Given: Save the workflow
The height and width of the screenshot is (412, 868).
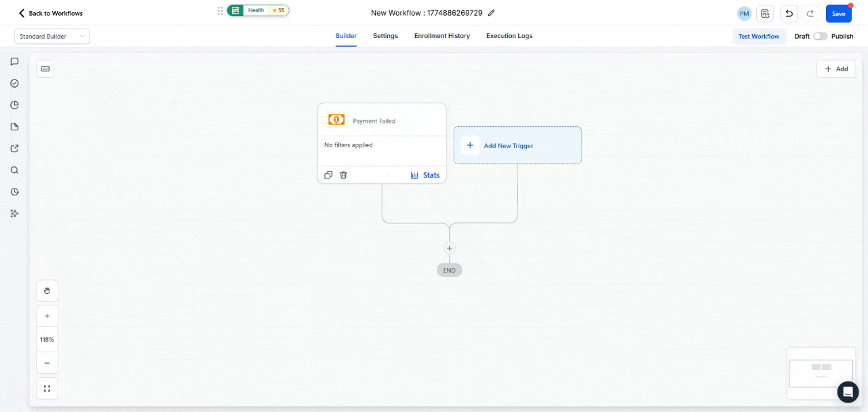Looking at the screenshot, I should tap(839, 14).
